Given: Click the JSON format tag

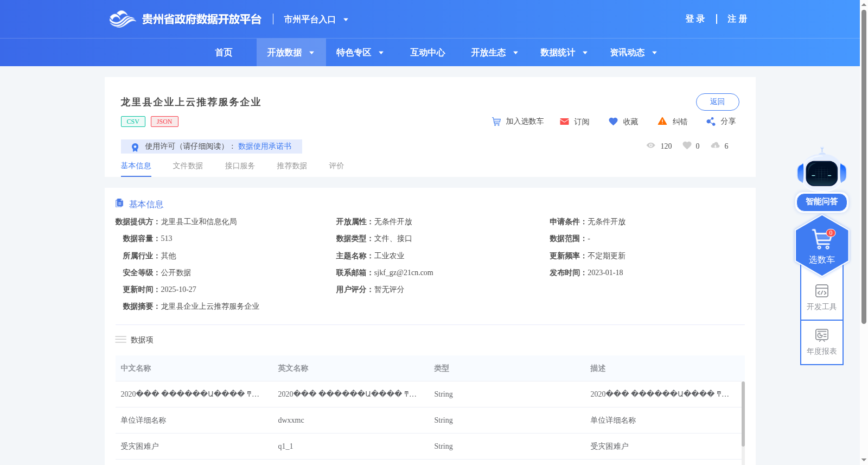Looking at the screenshot, I should pos(164,122).
